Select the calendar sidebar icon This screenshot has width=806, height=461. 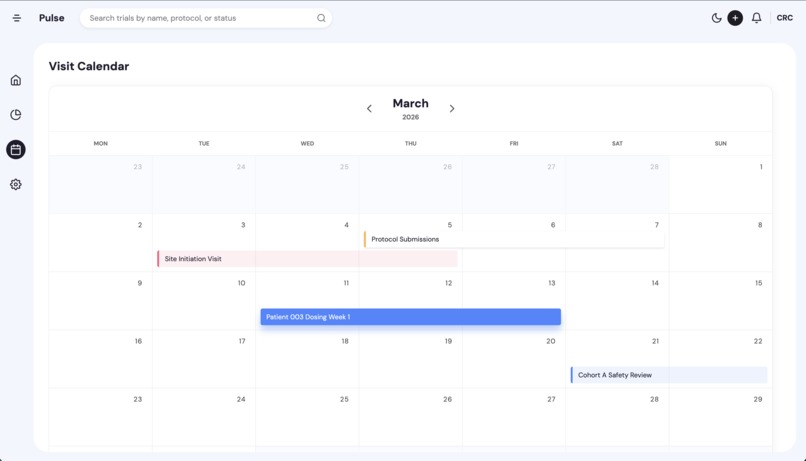pos(16,150)
